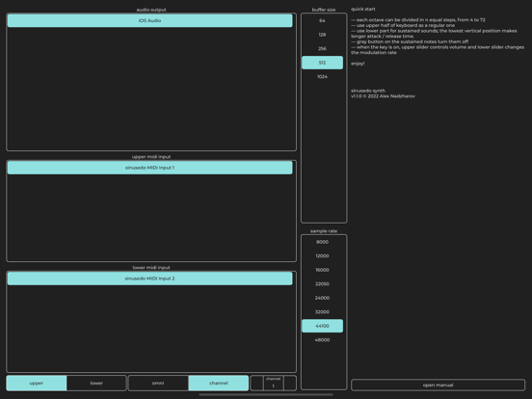Pick sinusedo MIDI Input 2 for lower input

click(x=149, y=279)
